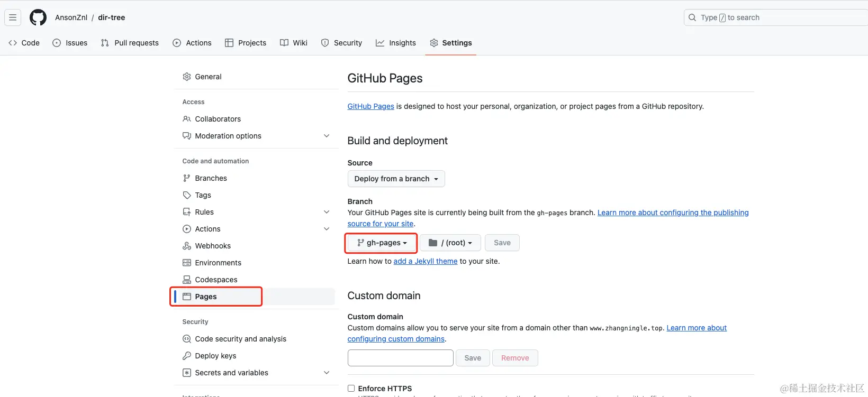The height and width of the screenshot is (397, 868).
Task: Expand the Secrets and variables chevron
Action: click(x=327, y=373)
